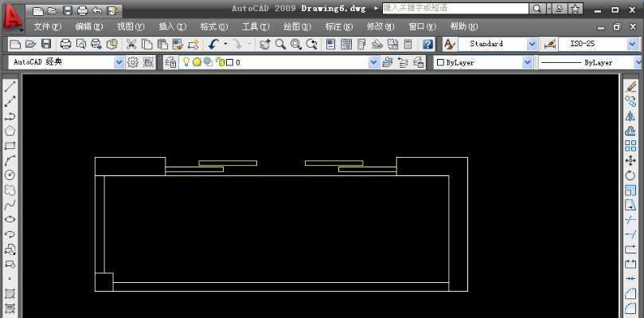Screen dimensions: 644x318
Task: Select the Move tool
Action: tap(630, 160)
